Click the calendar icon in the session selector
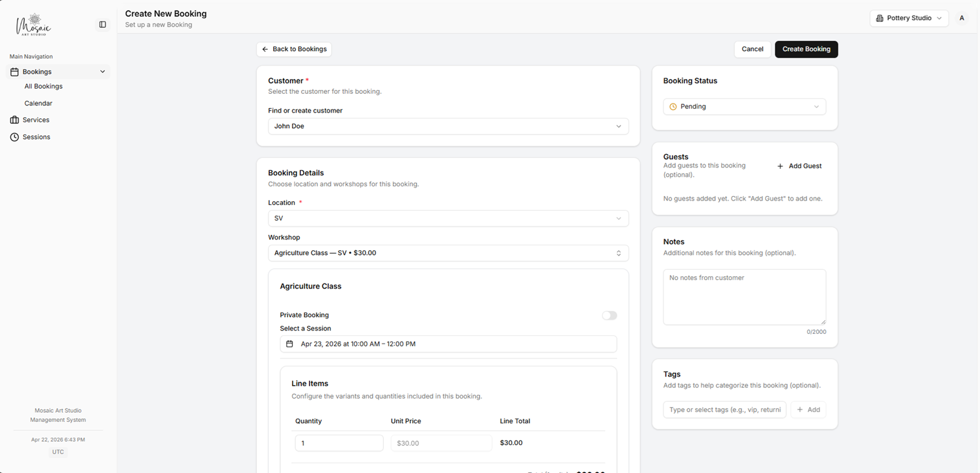 (289, 344)
